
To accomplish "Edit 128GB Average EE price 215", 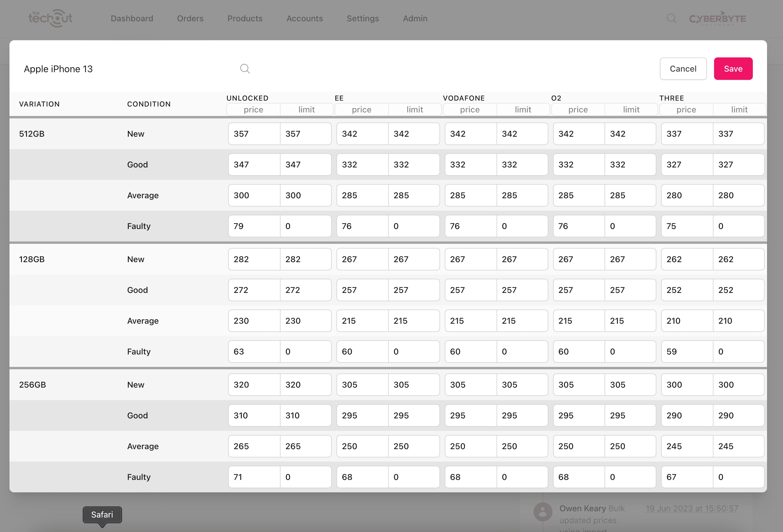I will pos(362,321).
